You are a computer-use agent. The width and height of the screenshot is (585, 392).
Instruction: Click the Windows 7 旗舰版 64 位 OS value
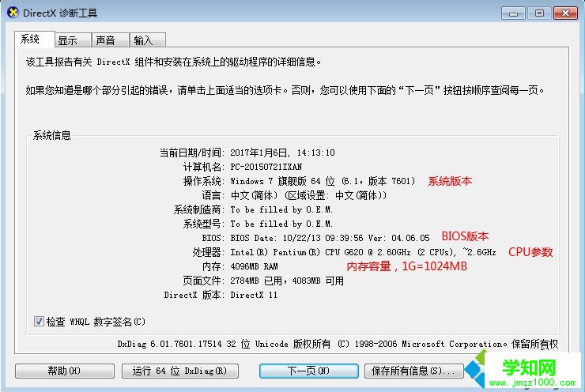tap(323, 181)
